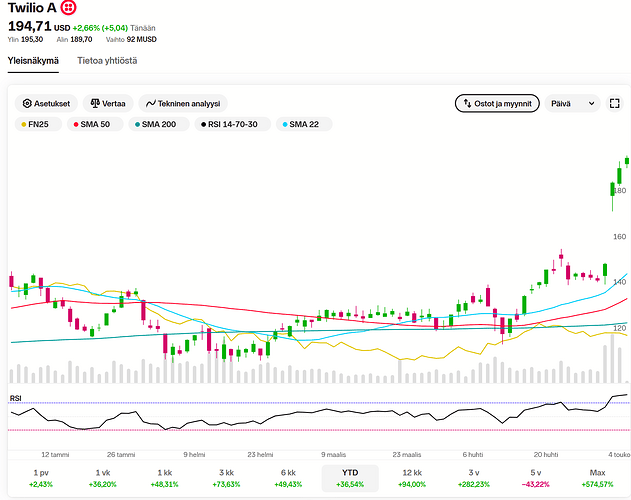The image size is (631, 500).
Task: Choose the Max time range
Action: point(597,478)
